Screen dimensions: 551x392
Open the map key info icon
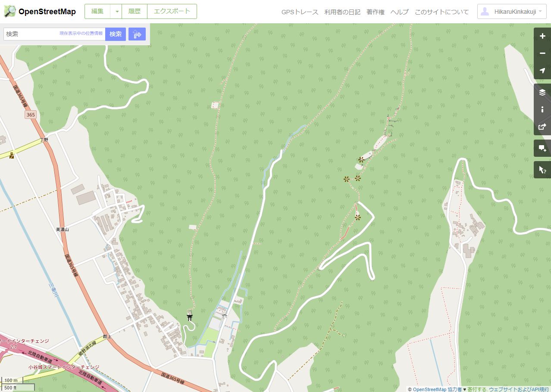tap(542, 109)
